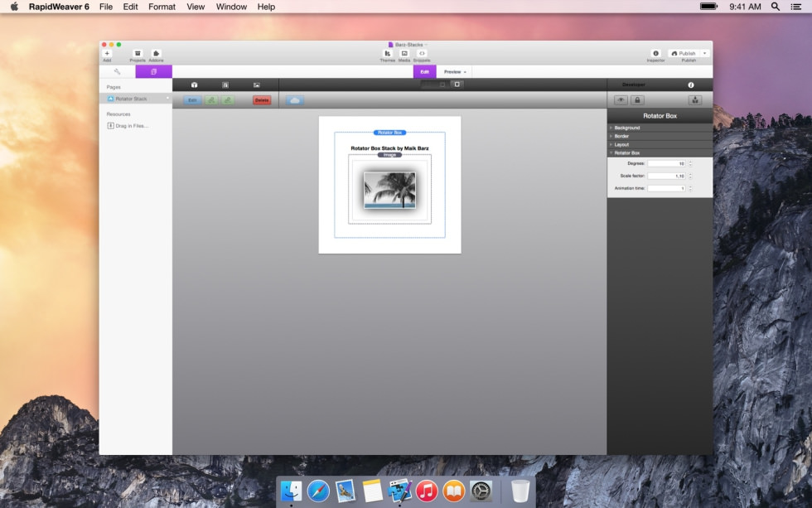Switch to Edit mode tab
The width and height of the screenshot is (812, 508).
tap(424, 71)
